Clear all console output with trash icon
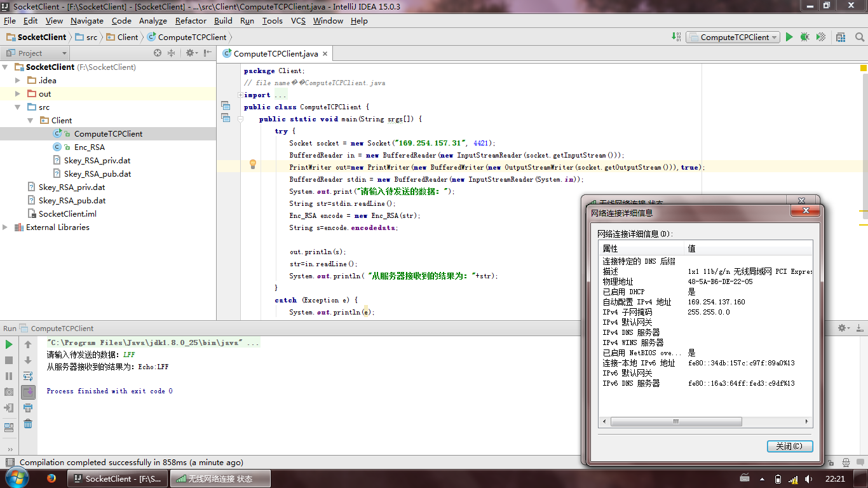The height and width of the screenshot is (488, 868). click(28, 424)
